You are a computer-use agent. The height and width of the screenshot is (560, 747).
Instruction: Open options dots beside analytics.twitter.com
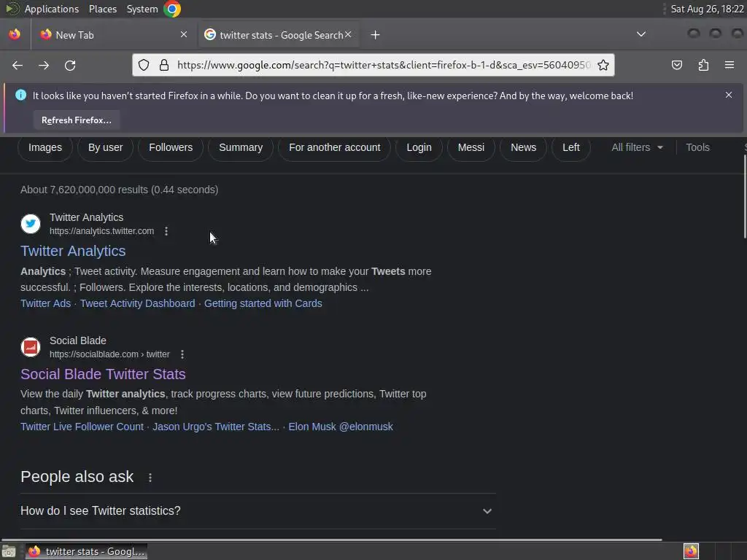pos(166,231)
